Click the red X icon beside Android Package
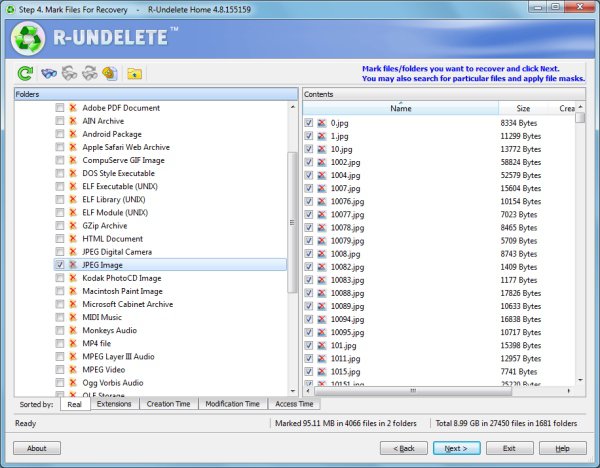This screenshot has height=468, width=600. pyautogui.click(x=73, y=134)
